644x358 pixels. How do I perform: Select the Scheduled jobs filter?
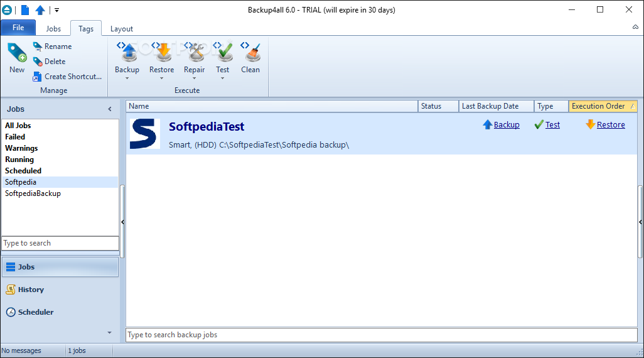coord(60,171)
